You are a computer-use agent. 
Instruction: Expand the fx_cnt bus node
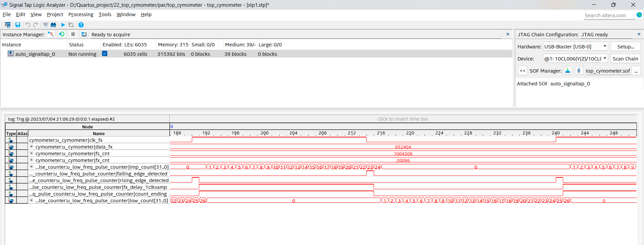tap(31, 160)
